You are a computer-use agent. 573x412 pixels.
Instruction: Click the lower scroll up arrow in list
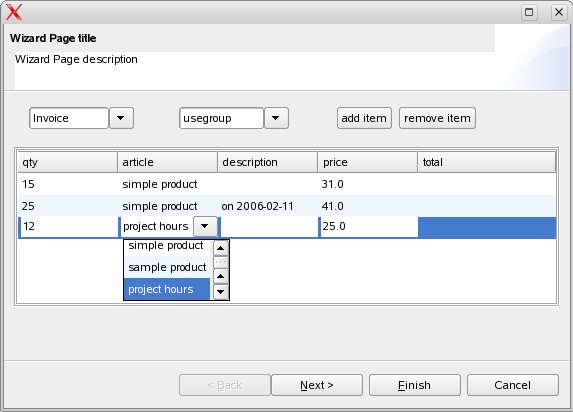click(221, 276)
